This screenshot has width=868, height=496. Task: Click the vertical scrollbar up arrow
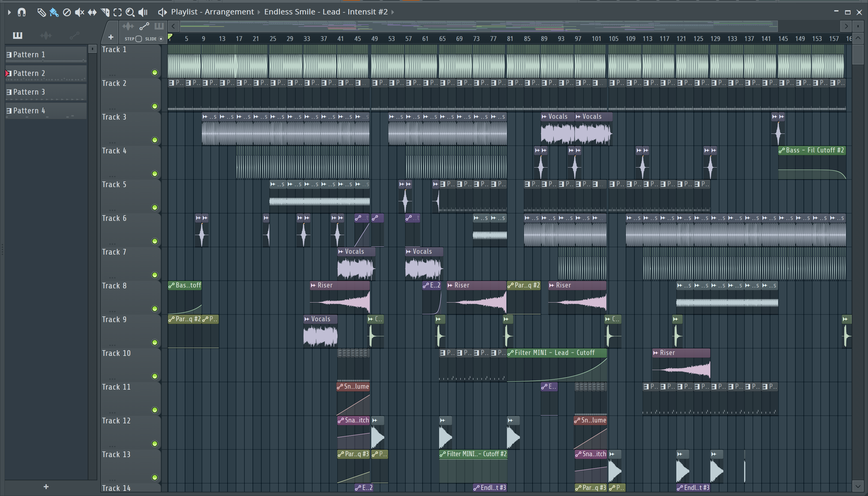858,38
